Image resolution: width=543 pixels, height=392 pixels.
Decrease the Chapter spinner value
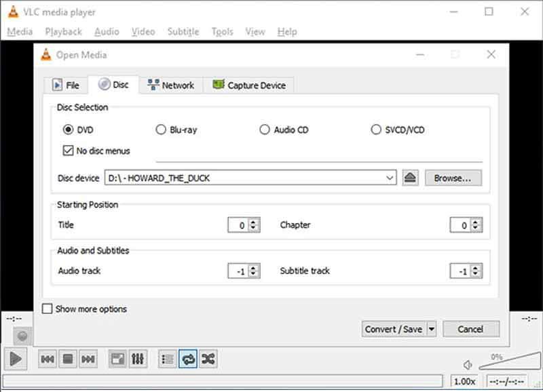click(476, 229)
